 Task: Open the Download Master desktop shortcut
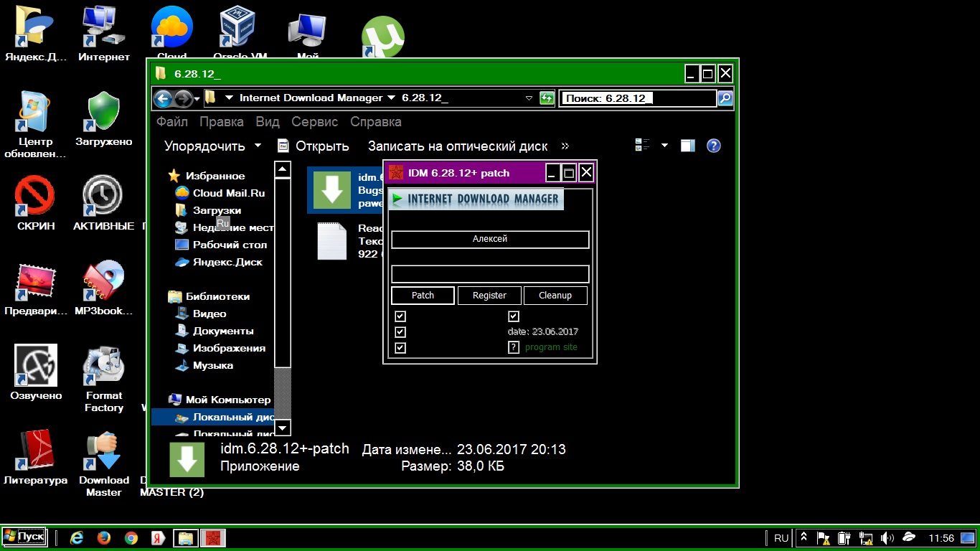tap(104, 465)
